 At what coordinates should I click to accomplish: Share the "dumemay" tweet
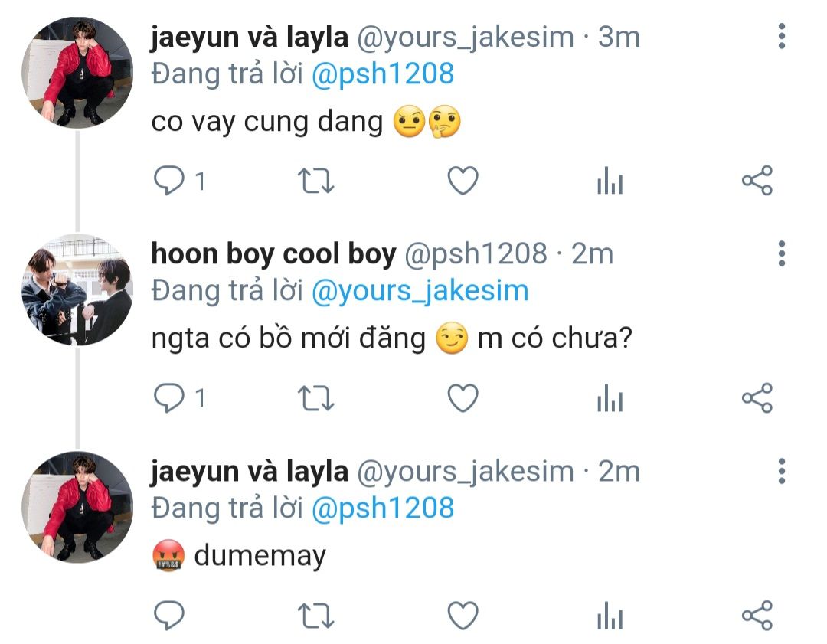tap(757, 615)
